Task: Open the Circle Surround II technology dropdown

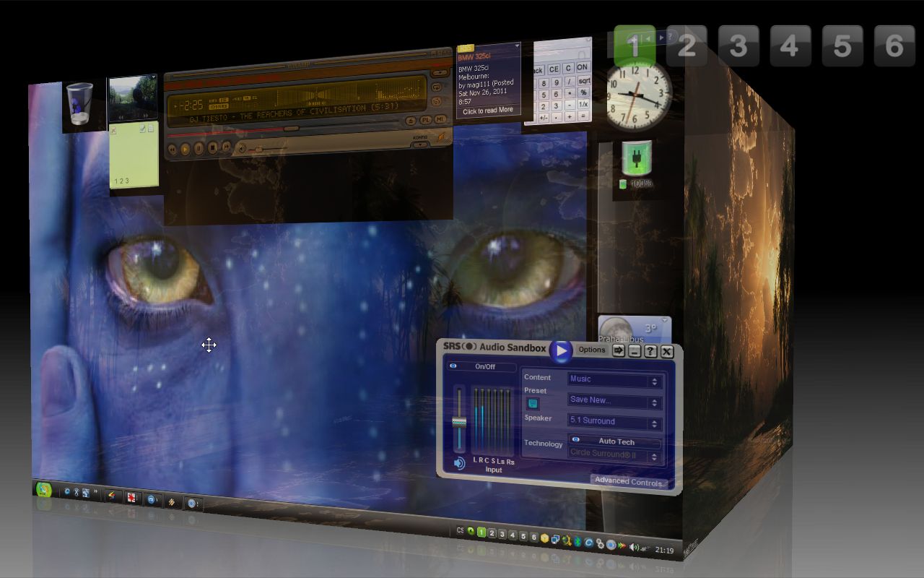Action: (x=614, y=454)
